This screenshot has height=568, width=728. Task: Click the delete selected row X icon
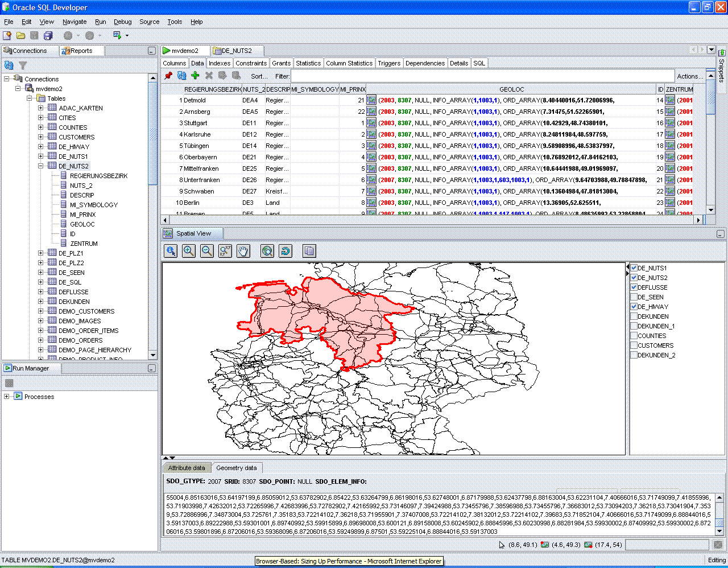click(x=209, y=76)
